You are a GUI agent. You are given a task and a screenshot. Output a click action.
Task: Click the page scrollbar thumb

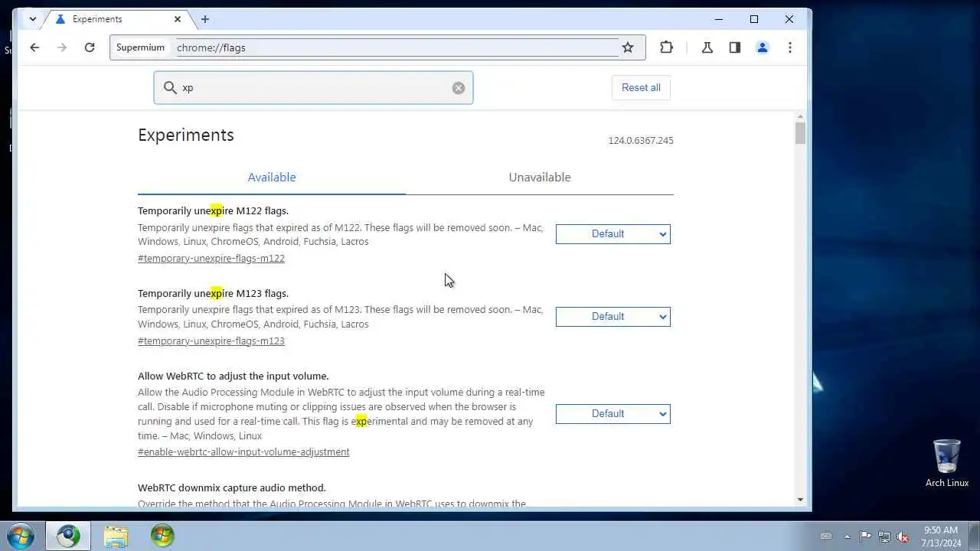(x=800, y=133)
